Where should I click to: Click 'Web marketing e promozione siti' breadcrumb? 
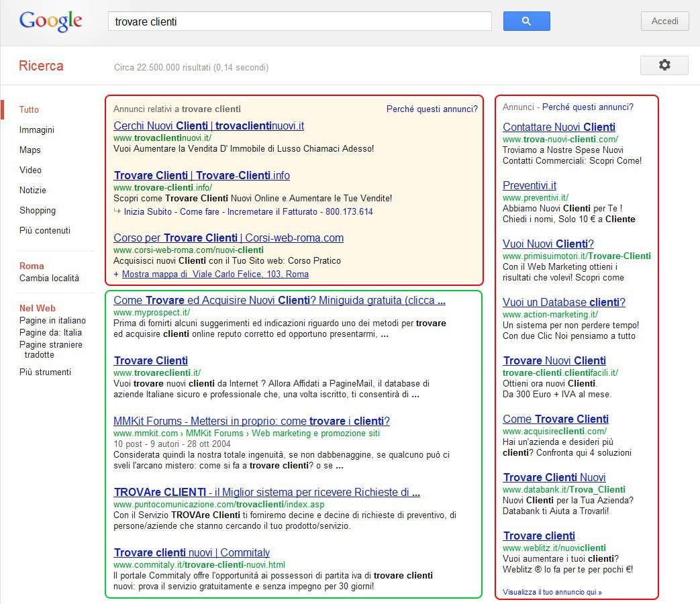tap(315, 433)
